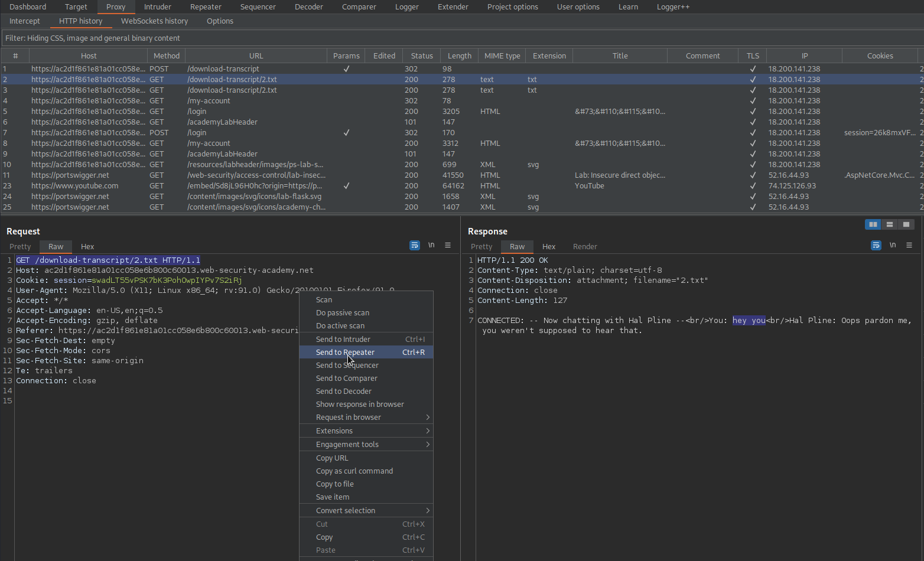Switch to the Intercept sub-tab
This screenshot has width=924, height=561.
(x=25, y=21)
